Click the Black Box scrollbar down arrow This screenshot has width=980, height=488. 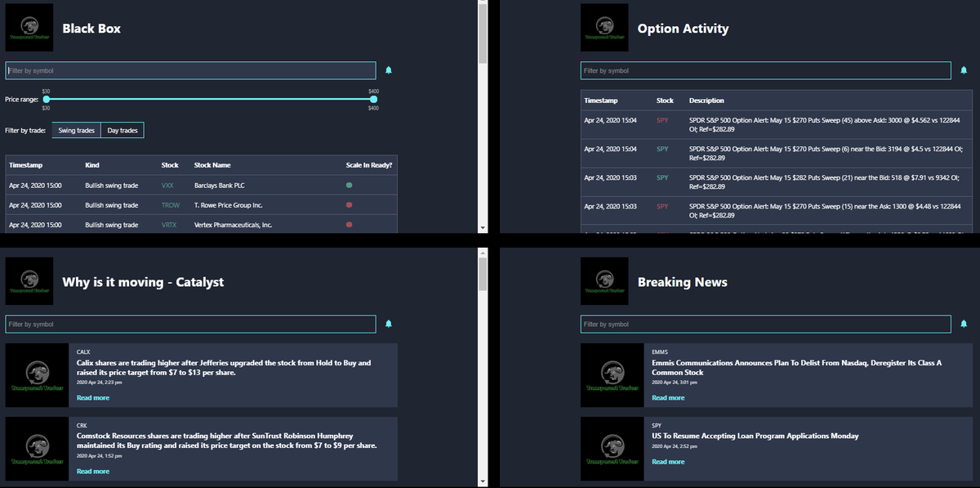tap(483, 227)
